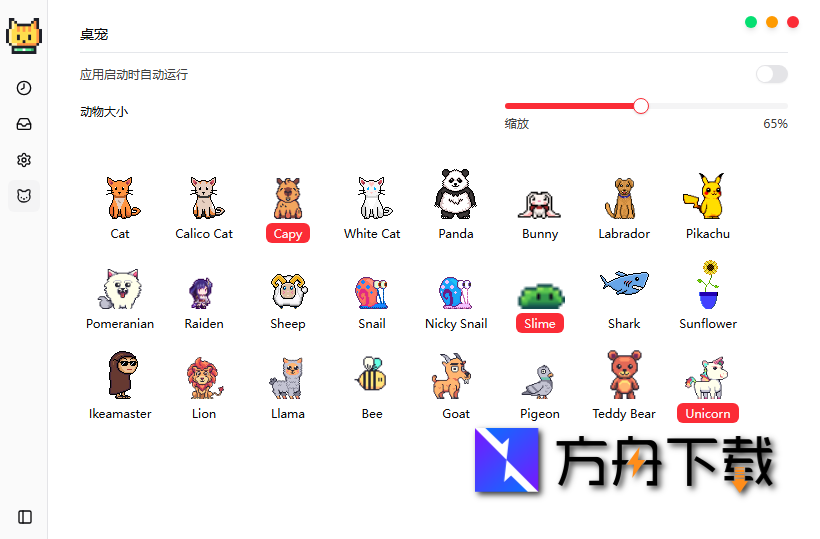The image size is (820, 539).
Task: Open the settings gear page in sidebar
Action: (x=24, y=160)
